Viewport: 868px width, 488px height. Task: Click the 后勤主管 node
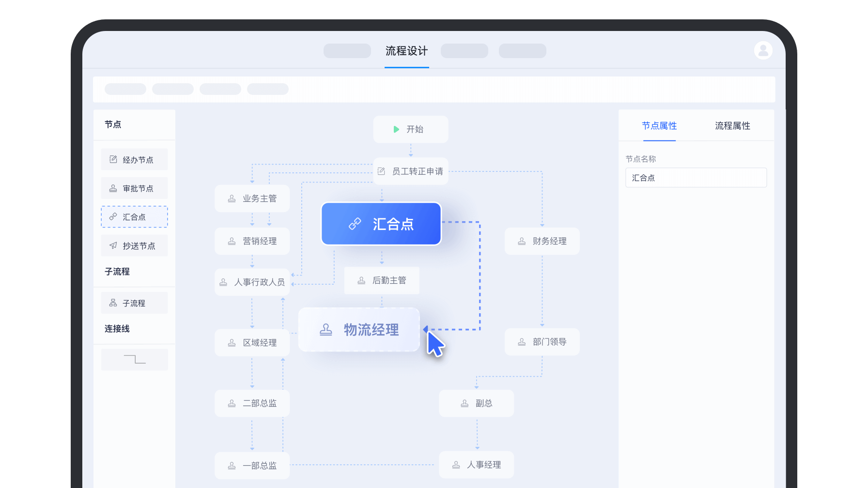coord(382,280)
